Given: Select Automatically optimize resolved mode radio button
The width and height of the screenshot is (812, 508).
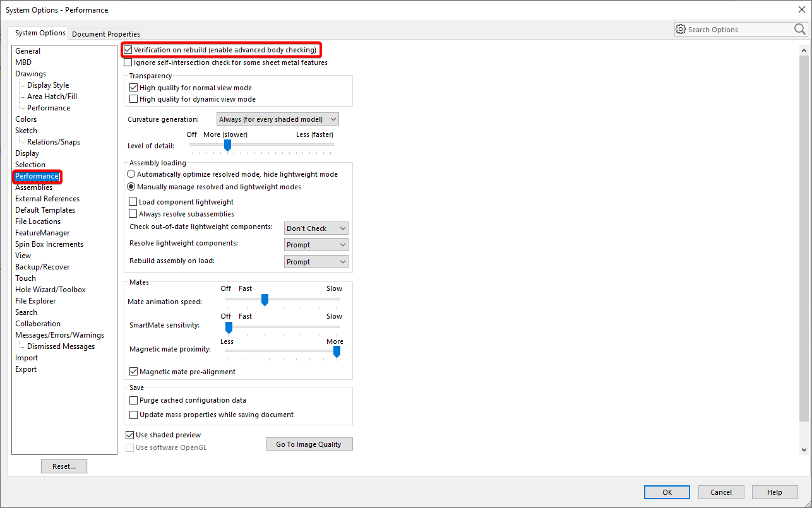Looking at the screenshot, I should click(x=131, y=174).
